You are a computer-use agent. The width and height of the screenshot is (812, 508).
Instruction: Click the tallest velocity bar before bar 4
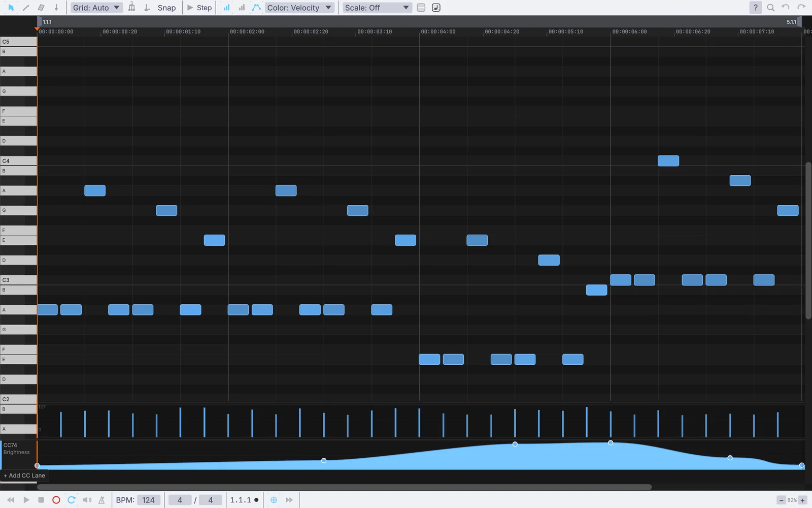coord(587,422)
